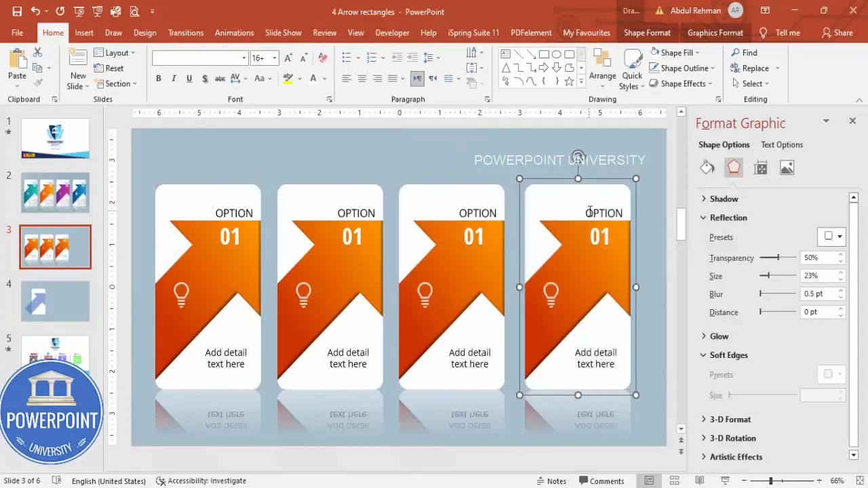The width and height of the screenshot is (868, 488).
Task: Adjust the reflection Transparency slider
Action: click(x=778, y=258)
